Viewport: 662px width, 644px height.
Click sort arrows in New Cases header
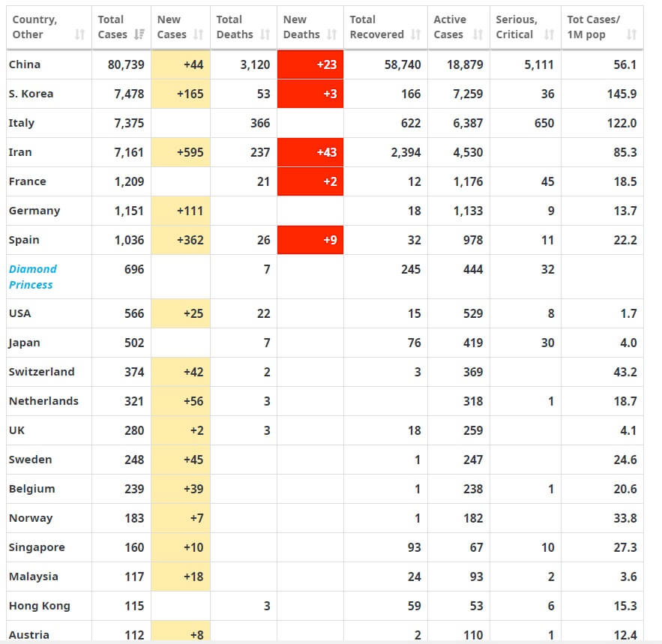point(198,34)
